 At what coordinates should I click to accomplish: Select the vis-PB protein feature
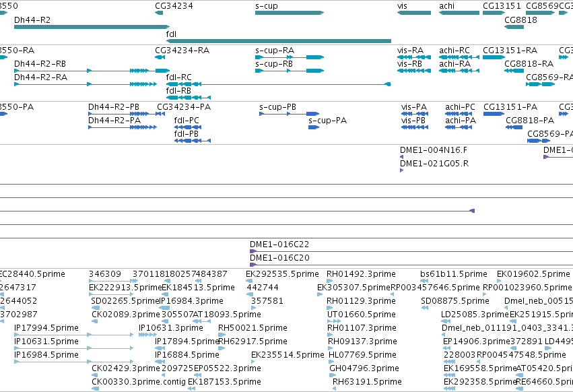coord(415,127)
